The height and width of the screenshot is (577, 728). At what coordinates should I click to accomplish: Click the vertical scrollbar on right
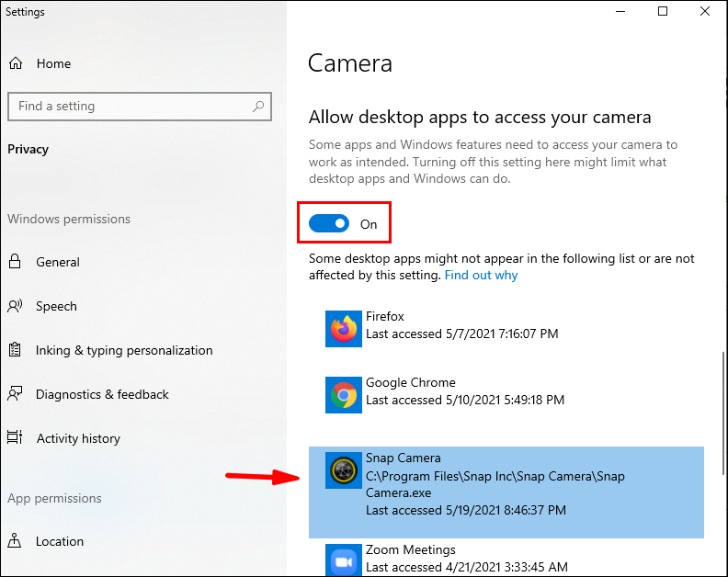(x=723, y=413)
